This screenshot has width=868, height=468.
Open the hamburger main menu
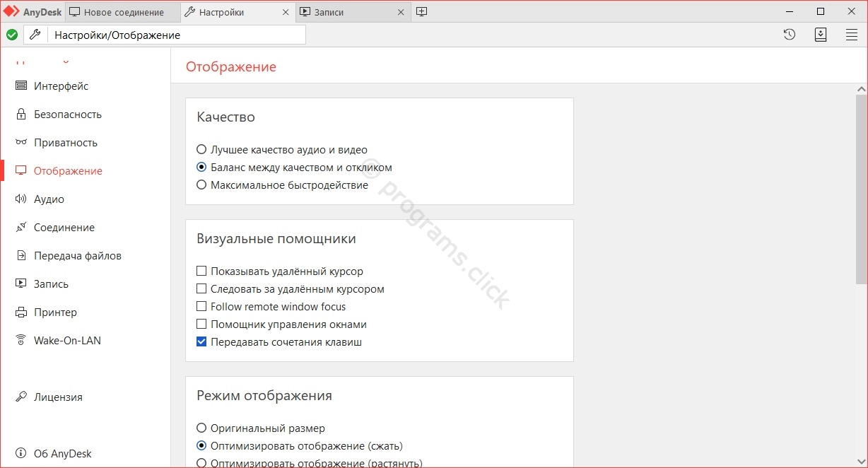[852, 35]
